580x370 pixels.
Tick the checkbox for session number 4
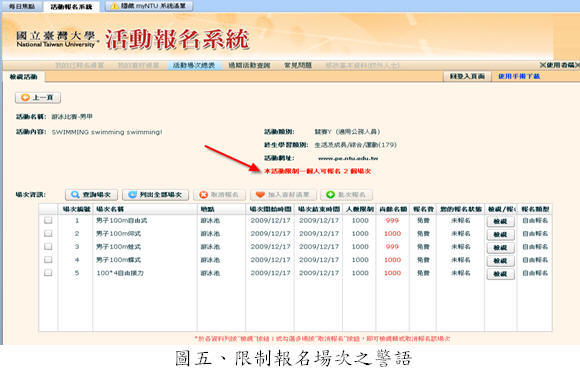[48, 260]
